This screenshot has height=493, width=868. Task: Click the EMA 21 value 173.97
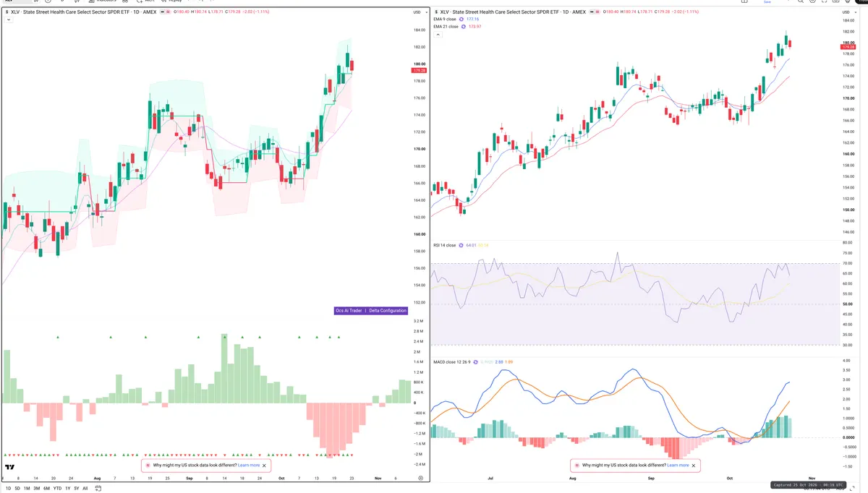pyautogui.click(x=475, y=27)
